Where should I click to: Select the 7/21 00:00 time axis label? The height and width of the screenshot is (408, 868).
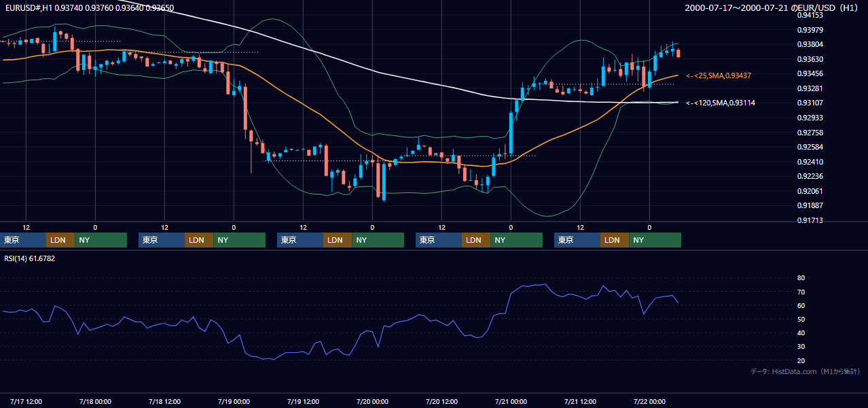click(x=511, y=402)
